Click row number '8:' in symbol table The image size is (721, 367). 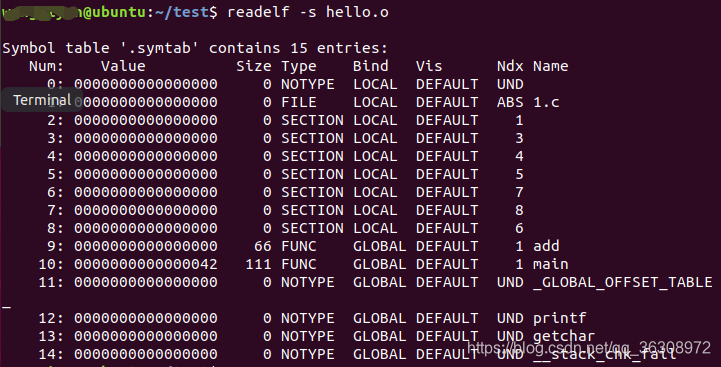click(x=55, y=228)
